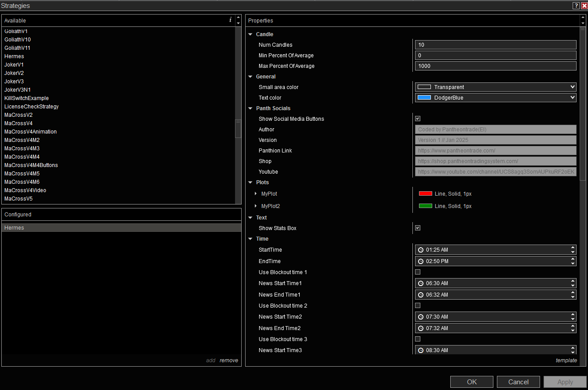Viewport: 588px width, 390px height.
Task: Open the Small area color dropdown
Action: pos(496,87)
